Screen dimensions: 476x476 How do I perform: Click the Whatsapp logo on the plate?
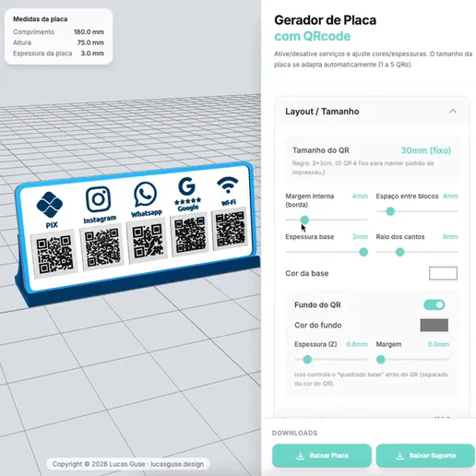pyautogui.click(x=145, y=195)
